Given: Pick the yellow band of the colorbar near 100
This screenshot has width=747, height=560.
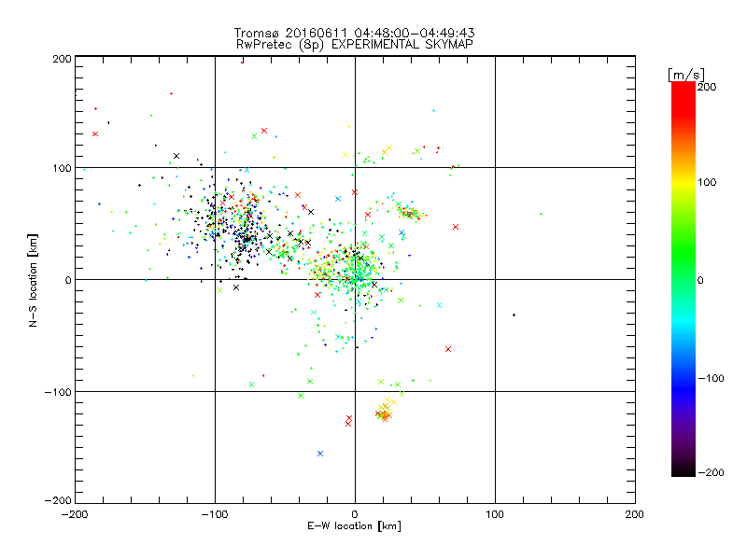Looking at the screenshot, I should pyautogui.click(x=684, y=182).
